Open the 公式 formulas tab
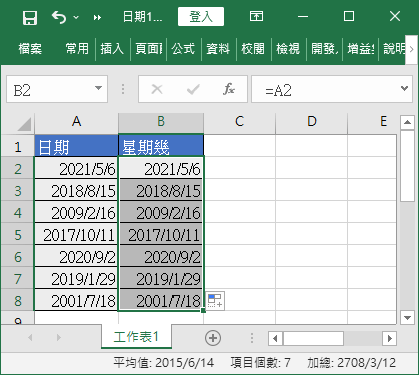The height and width of the screenshot is (375, 419). [x=183, y=49]
